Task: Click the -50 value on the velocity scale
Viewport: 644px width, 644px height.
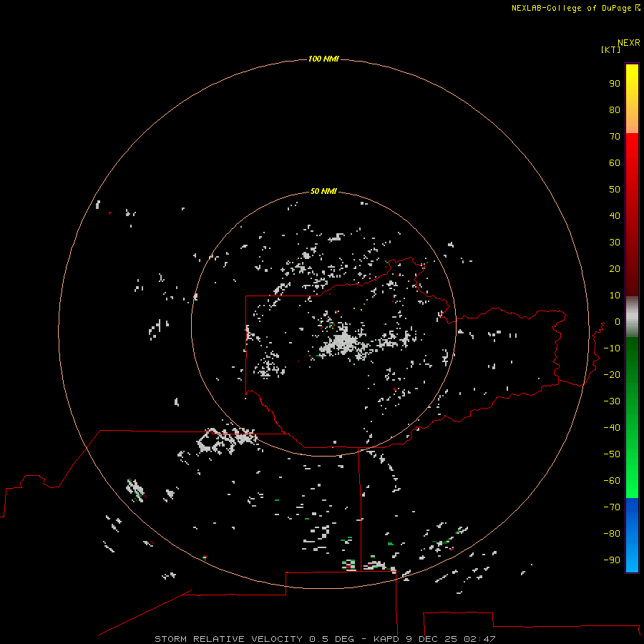Action: click(x=612, y=454)
